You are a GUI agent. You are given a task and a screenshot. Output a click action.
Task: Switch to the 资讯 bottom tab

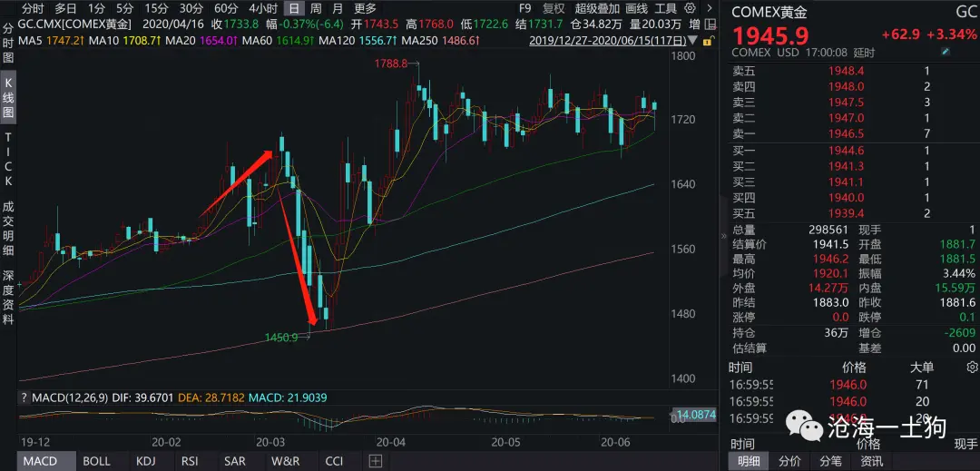871,462
